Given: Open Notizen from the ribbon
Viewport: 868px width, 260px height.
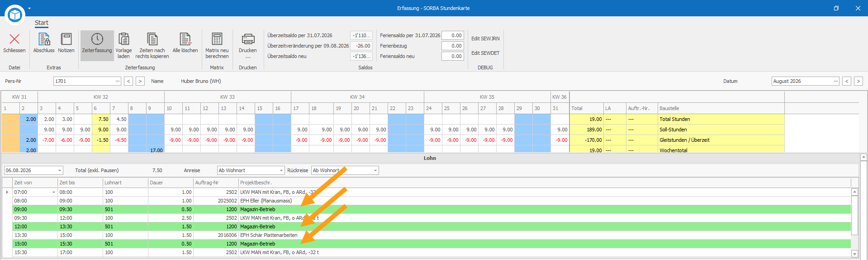Looking at the screenshot, I should click(66, 43).
